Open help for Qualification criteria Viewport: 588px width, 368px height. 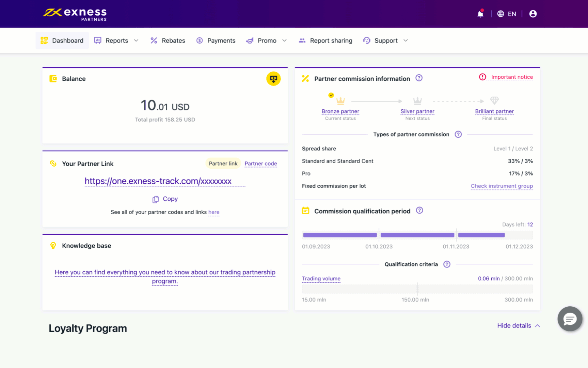447,264
